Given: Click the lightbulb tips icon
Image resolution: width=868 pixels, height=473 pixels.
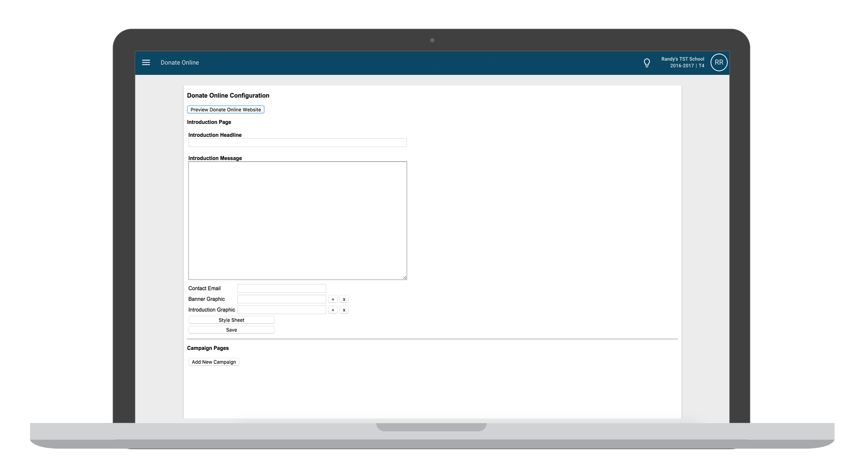Looking at the screenshot, I should coord(647,63).
